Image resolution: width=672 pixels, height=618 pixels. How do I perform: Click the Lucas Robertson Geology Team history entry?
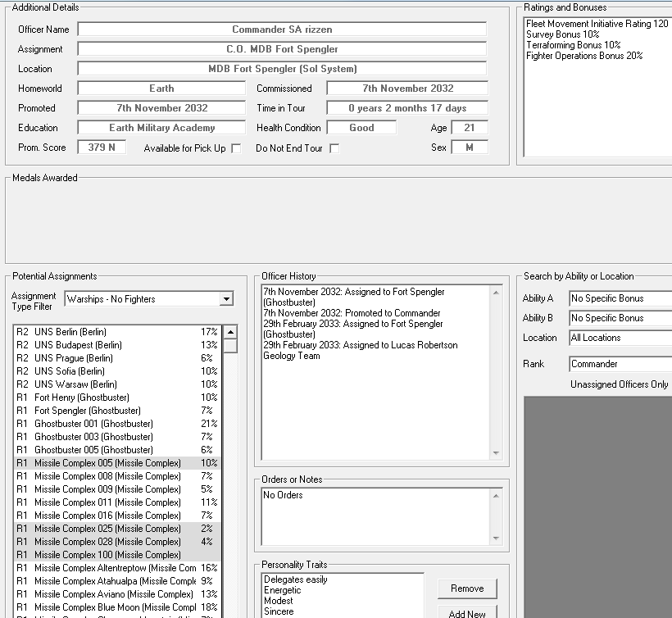pos(361,351)
